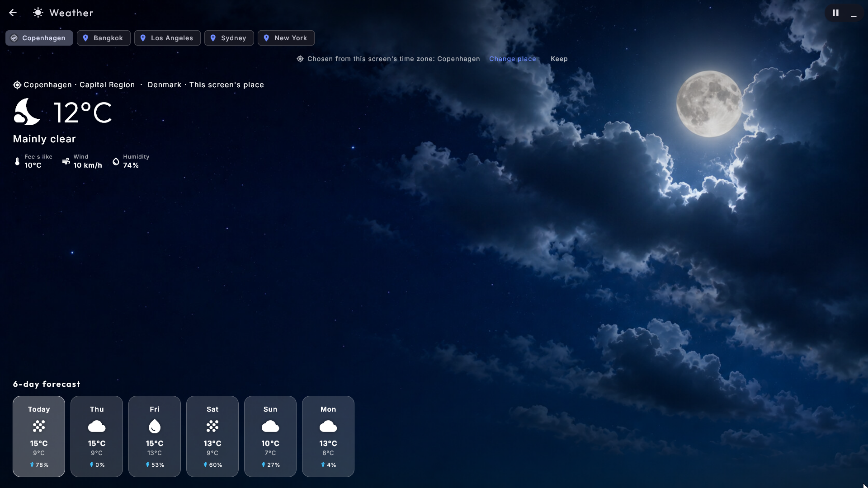The height and width of the screenshot is (488, 868).
Task: Click the Feels like thermometer icon
Action: pos(17,161)
